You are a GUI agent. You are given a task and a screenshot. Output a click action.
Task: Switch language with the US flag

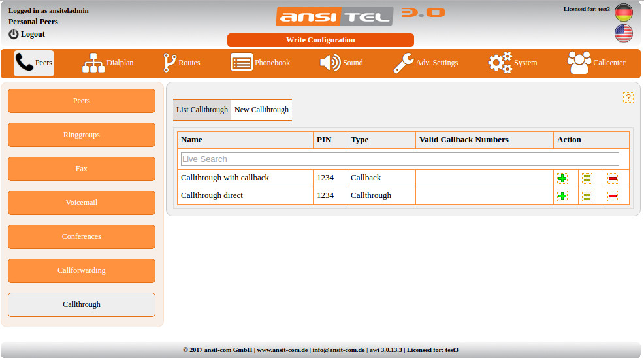click(623, 33)
